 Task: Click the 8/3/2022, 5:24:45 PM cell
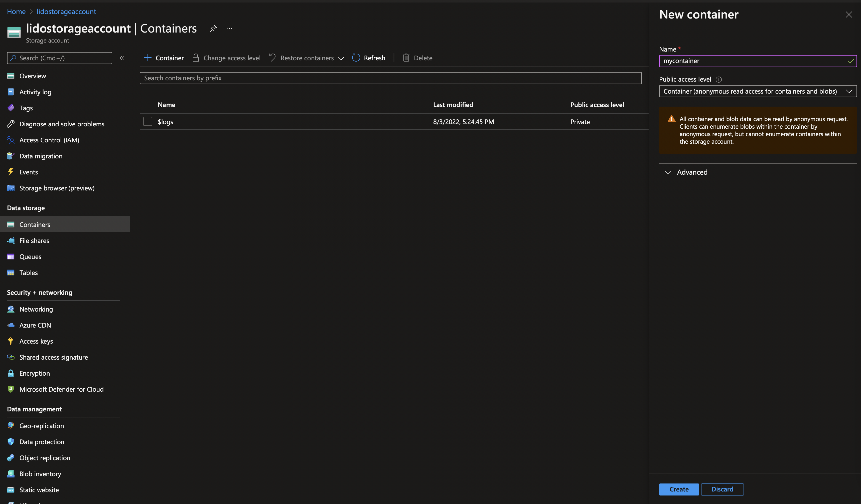click(463, 122)
